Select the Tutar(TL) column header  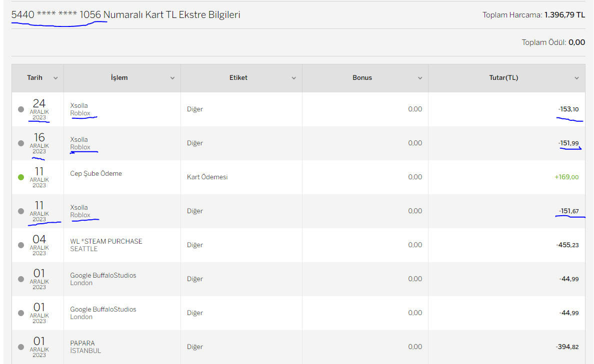point(503,77)
